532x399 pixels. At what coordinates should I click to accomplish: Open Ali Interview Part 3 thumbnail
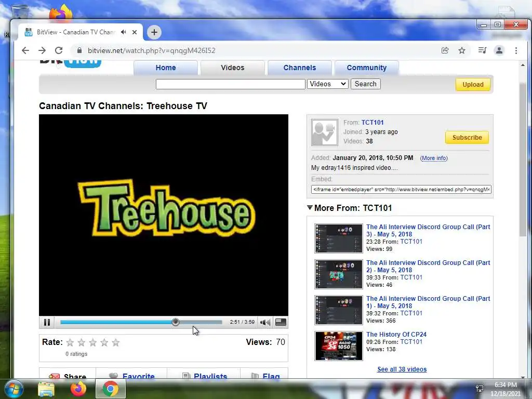click(339, 238)
